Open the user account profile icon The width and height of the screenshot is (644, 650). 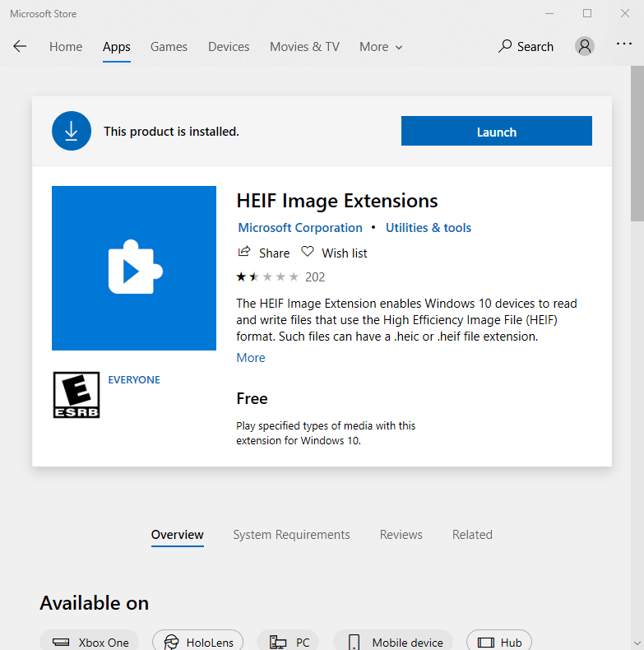coord(584,46)
